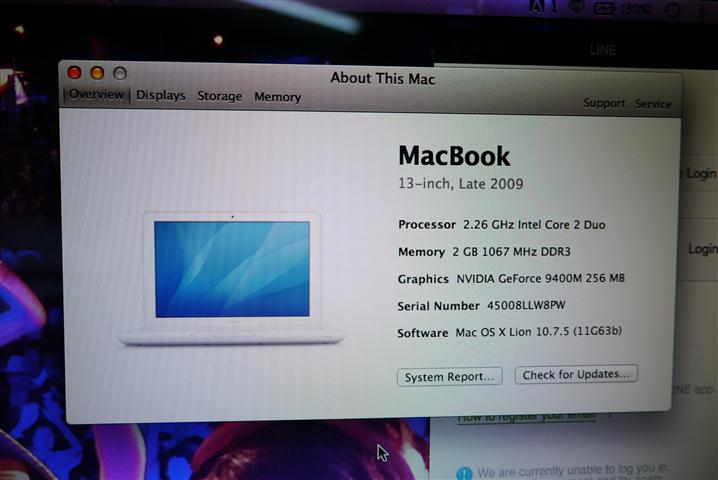
Task: Select the Memory tab
Action: click(x=277, y=97)
